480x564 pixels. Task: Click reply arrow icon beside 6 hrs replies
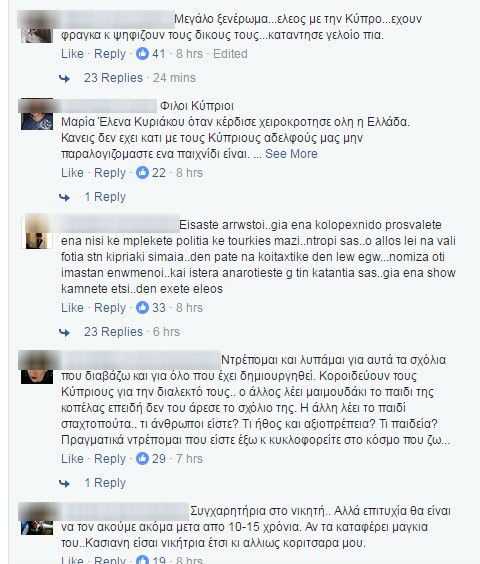64,332
